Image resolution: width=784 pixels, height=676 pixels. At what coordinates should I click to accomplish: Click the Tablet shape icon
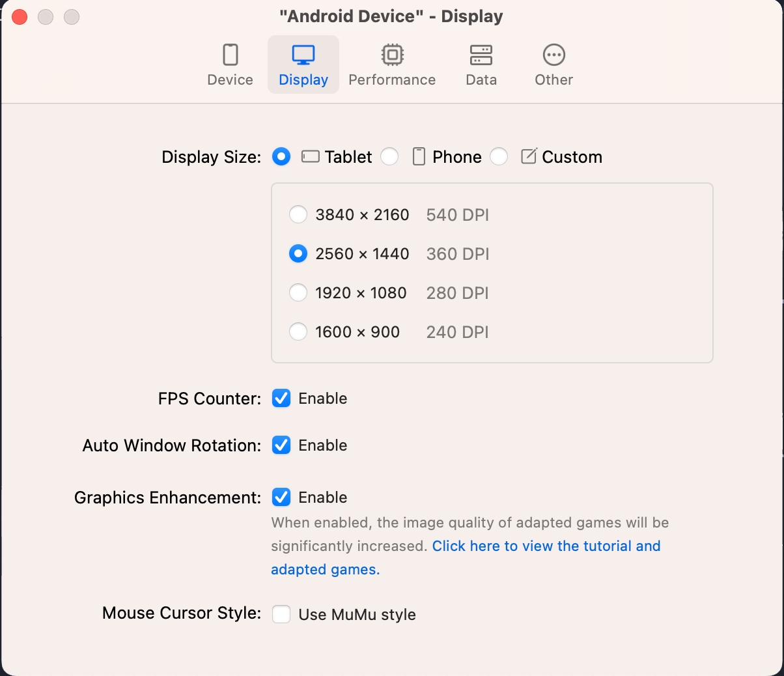tap(311, 157)
